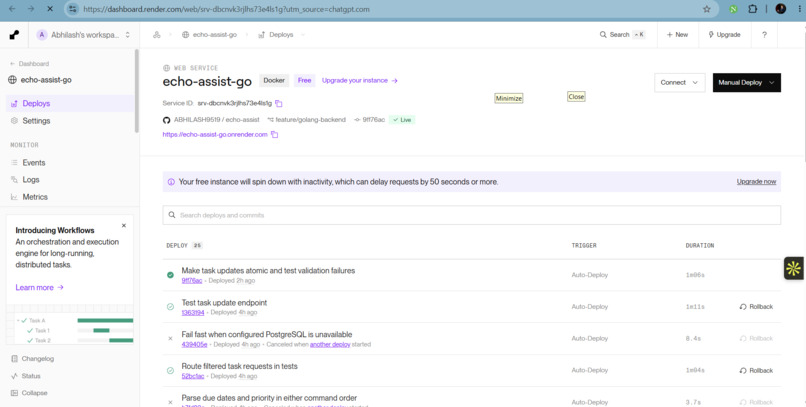
Task: Click the sidebar scrollbar
Action: pyautogui.click(x=137, y=91)
